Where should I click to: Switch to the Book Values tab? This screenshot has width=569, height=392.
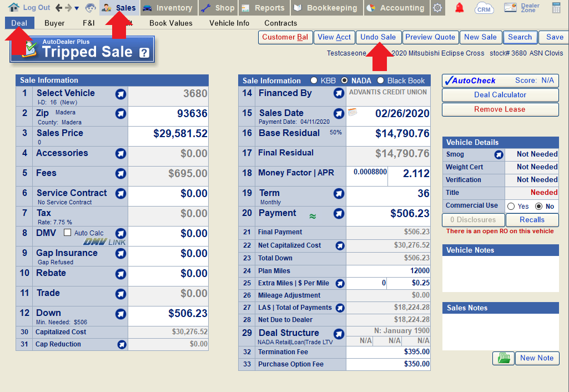coord(171,23)
